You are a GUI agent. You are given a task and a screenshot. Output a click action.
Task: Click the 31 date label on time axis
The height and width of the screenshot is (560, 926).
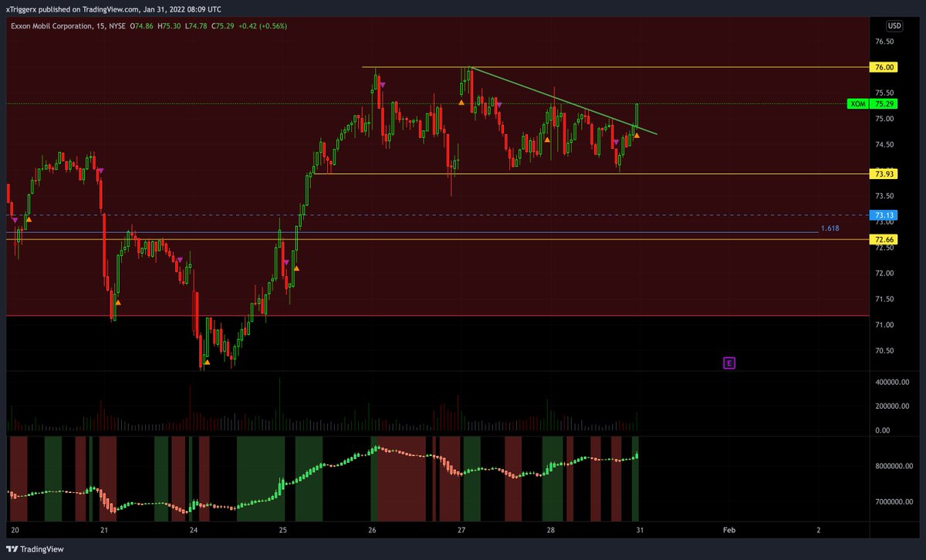(x=640, y=530)
